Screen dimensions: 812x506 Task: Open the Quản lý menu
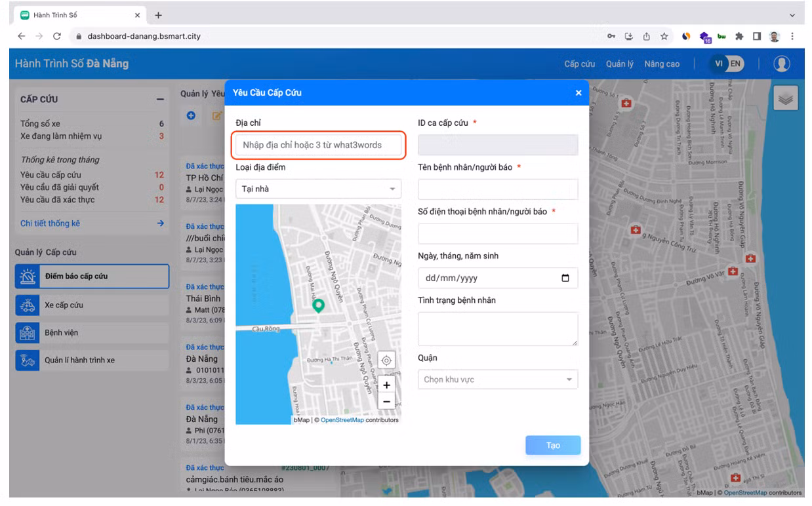point(620,64)
